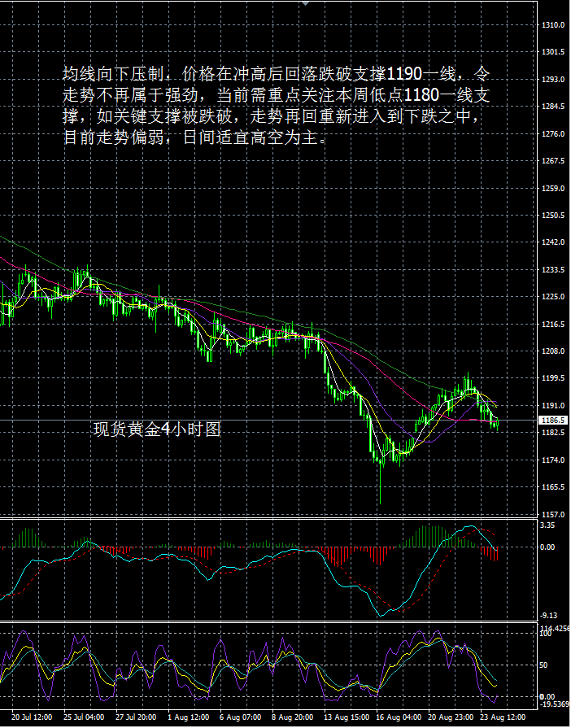Viewport: 571px width, 728px height.
Task: Click the 1310.0 price axis label
Action: pos(553,25)
